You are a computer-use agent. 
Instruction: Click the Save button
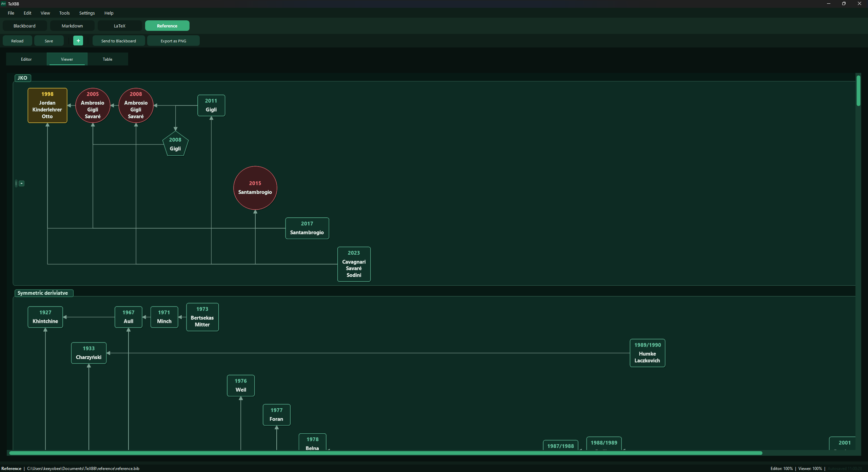49,41
